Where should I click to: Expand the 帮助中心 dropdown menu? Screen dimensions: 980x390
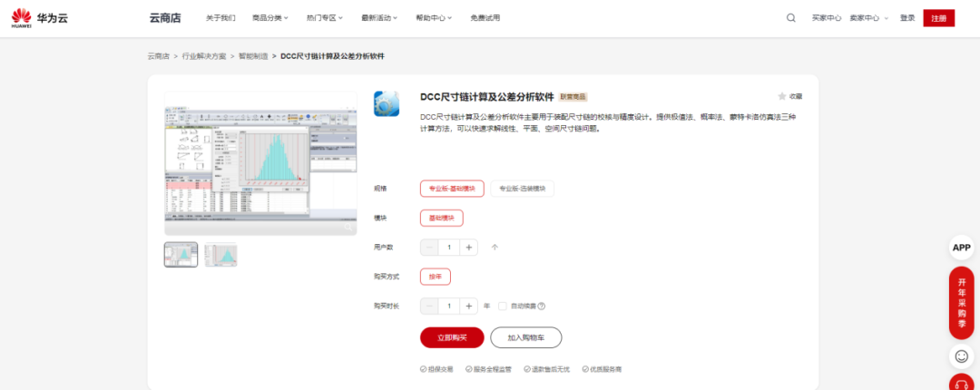[434, 18]
